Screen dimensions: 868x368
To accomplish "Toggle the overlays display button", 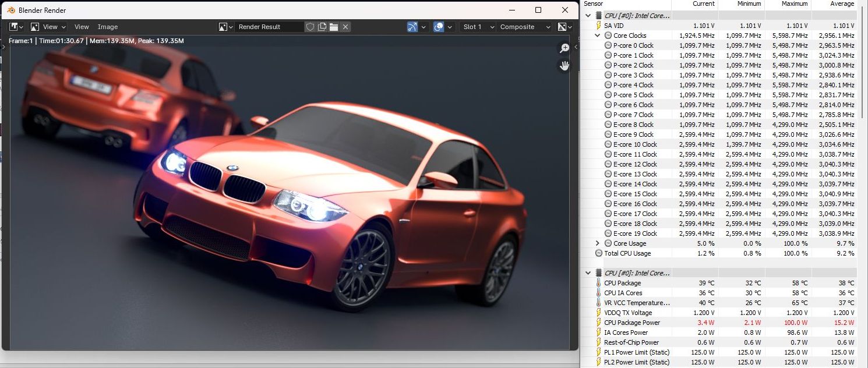I will click(x=439, y=27).
